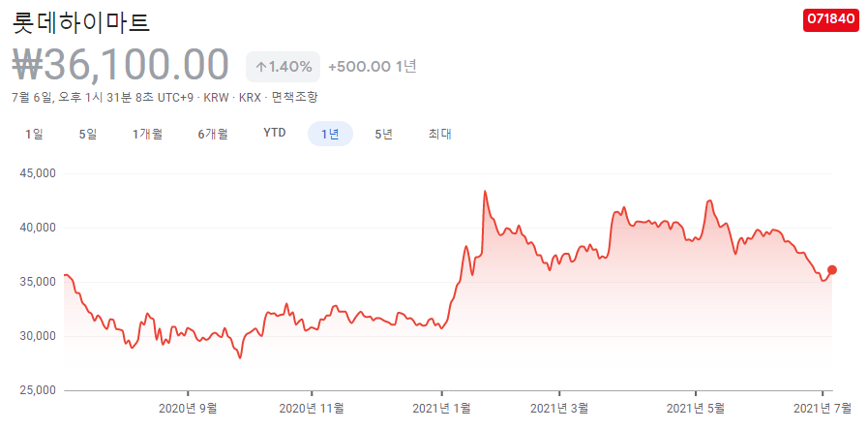Click the ₩36,100.00 price value
The width and height of the screenshot is (868, 430).
point(121,65)
